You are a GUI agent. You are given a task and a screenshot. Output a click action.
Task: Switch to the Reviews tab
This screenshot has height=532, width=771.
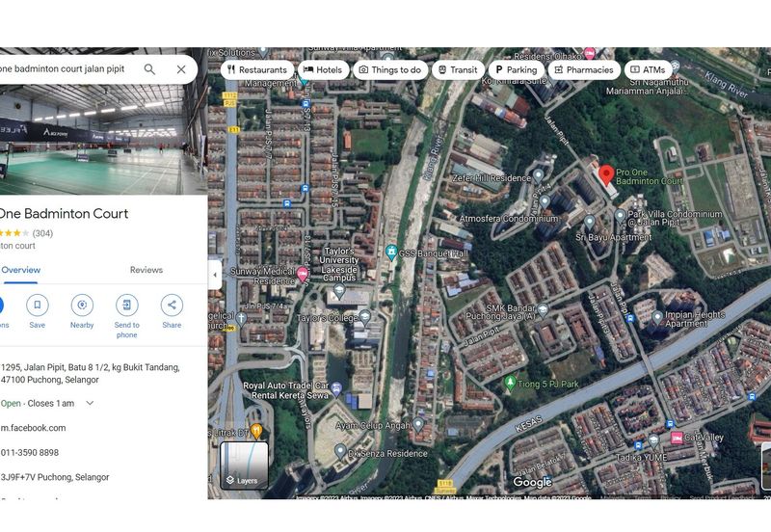click(146, 270)
